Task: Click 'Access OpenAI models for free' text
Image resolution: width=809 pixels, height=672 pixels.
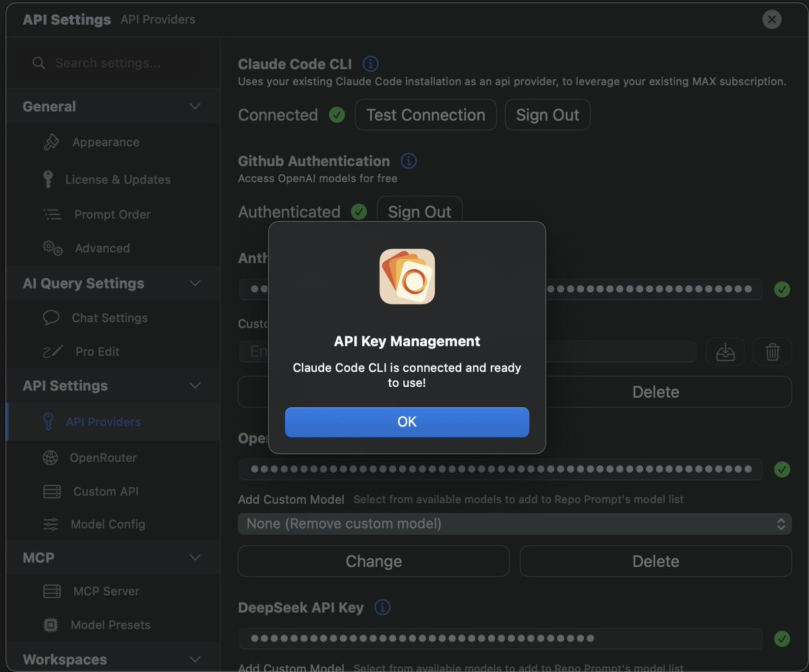Action: click(x=318, y=179)
